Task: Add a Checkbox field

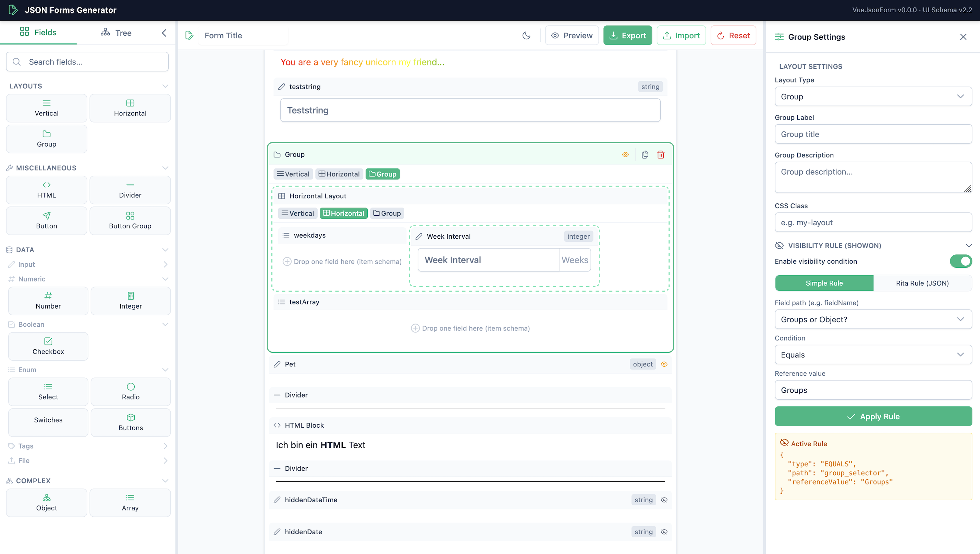Action: coord(48,346)
